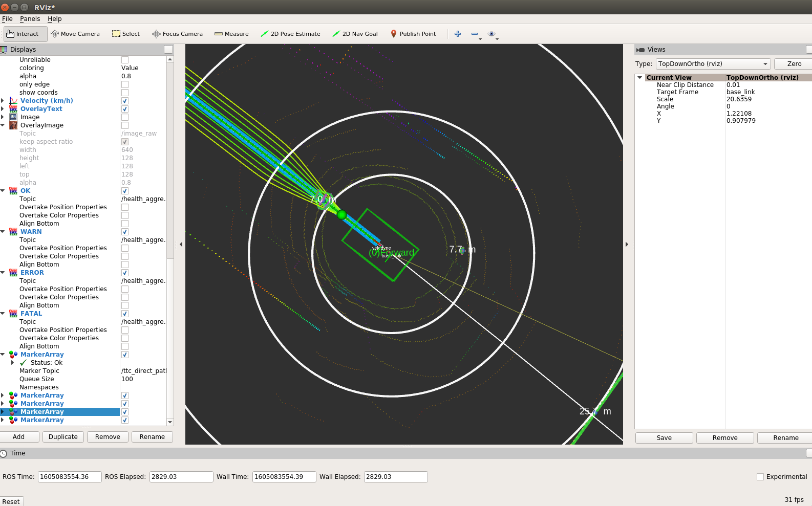
Task: Open the File menu
Action: click(x=7, y=19)
